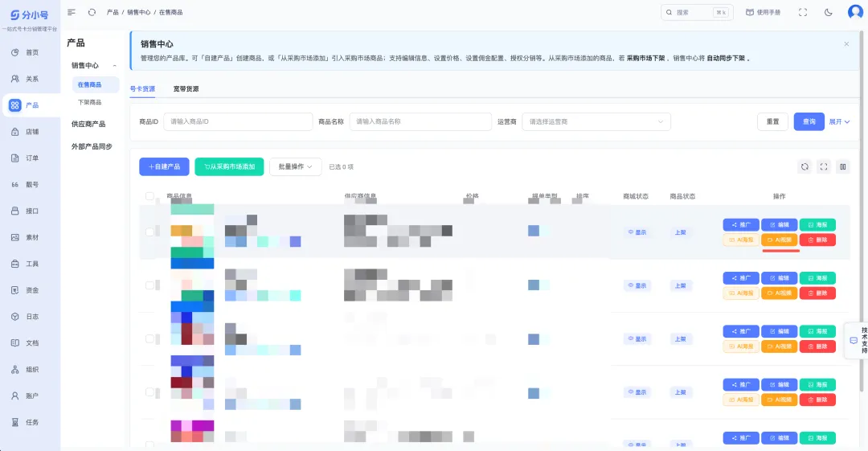This screenshot has width=868, height=451.
Task: Open the 外部产品同步 menu item
Action: point(92,146)
